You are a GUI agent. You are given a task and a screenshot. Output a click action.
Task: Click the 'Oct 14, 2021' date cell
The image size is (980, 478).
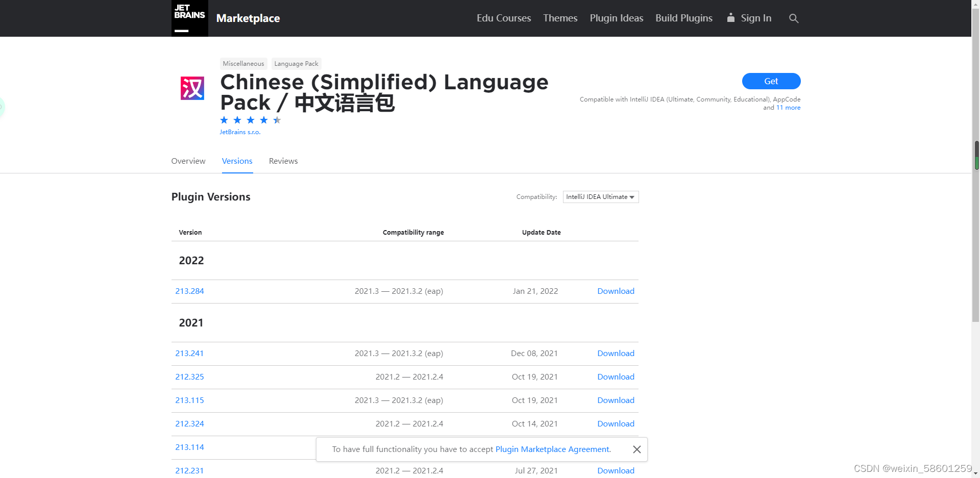(535, 424)
